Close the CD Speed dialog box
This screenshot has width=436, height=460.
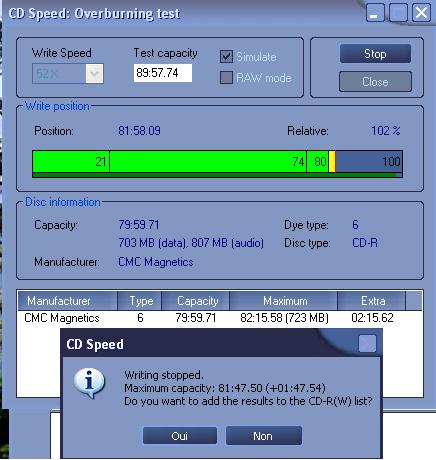click(x=368, y=343)
